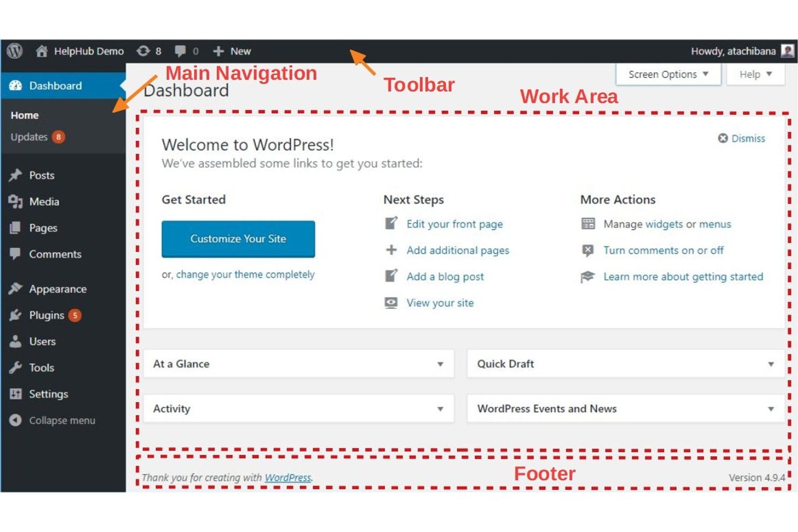Expand the Activity panel arrow
The image size is (798, 532).
441,409
